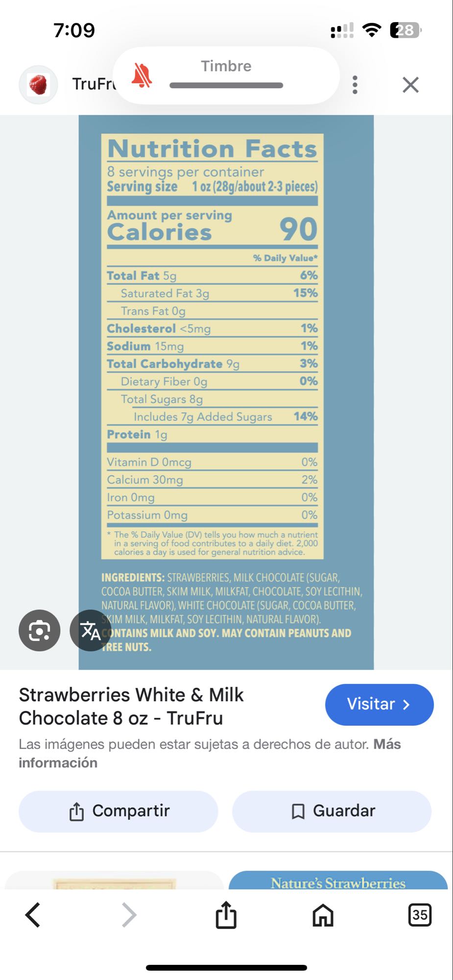Go back with browser back arrow
The width and height of the screenshot is (453, 980).
click(x=33, y=915)
